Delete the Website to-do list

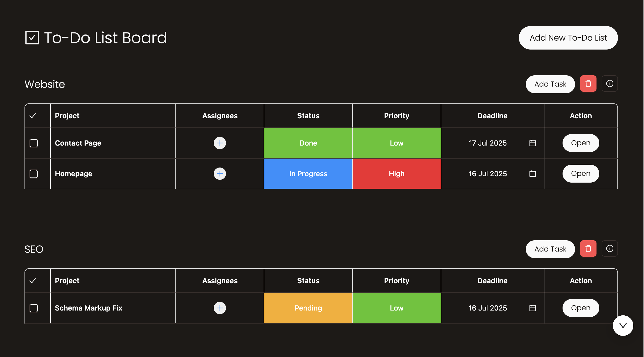coord(588,84)
